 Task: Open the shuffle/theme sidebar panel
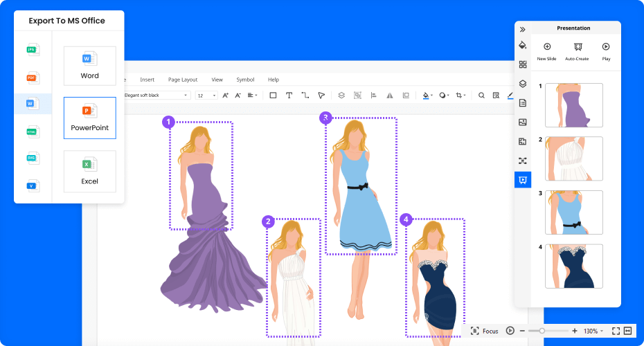coord(522,161)
